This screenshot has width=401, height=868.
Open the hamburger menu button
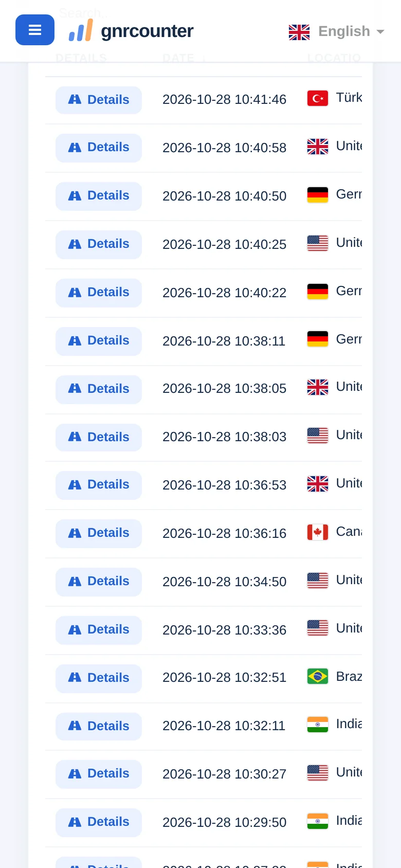click(x=35, y=30)
